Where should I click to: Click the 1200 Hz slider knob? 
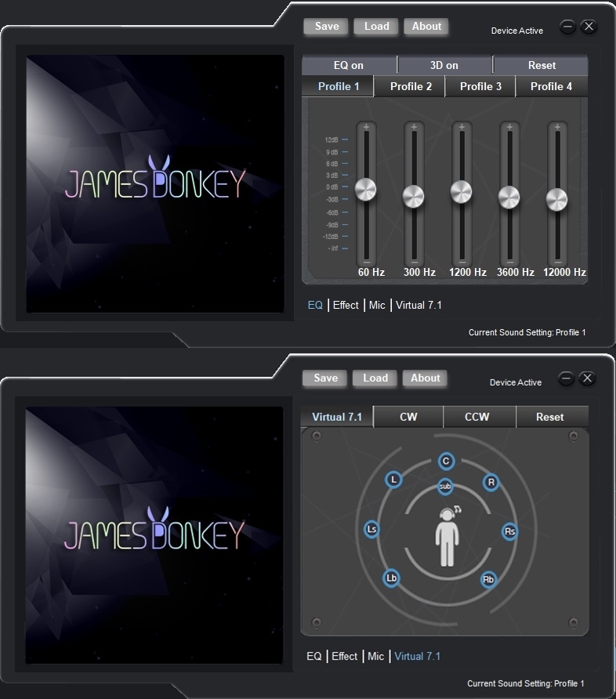(462, 192)
